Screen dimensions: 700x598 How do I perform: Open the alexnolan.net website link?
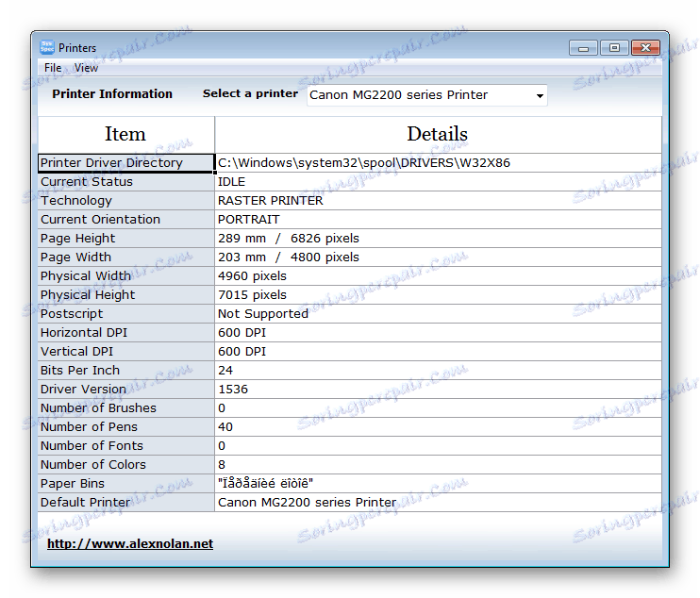130,543
